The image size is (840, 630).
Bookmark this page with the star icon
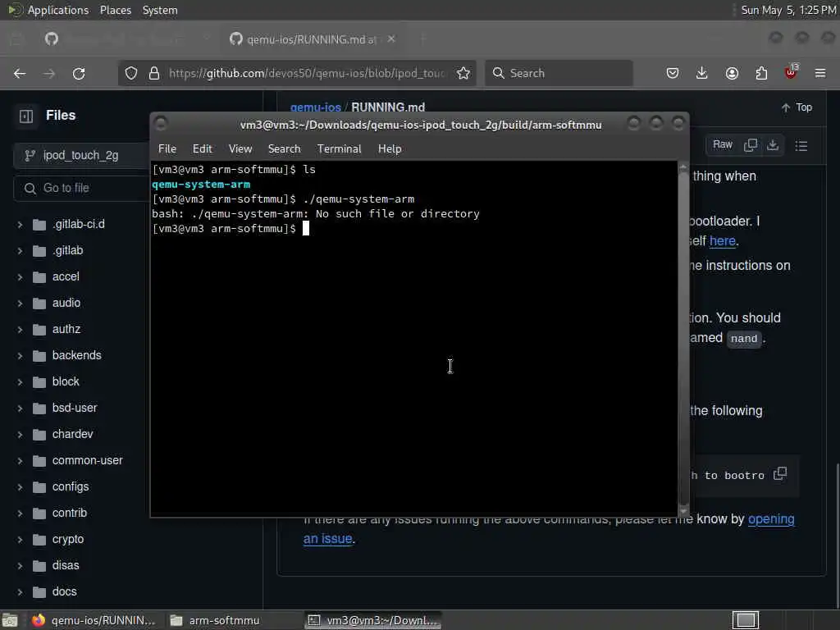point(463,73)
